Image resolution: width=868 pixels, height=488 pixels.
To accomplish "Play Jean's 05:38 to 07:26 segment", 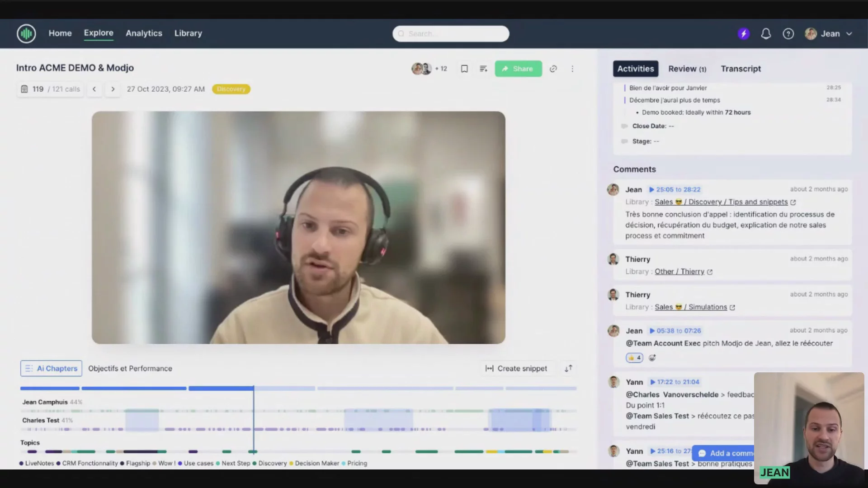I will click(675, 331).
